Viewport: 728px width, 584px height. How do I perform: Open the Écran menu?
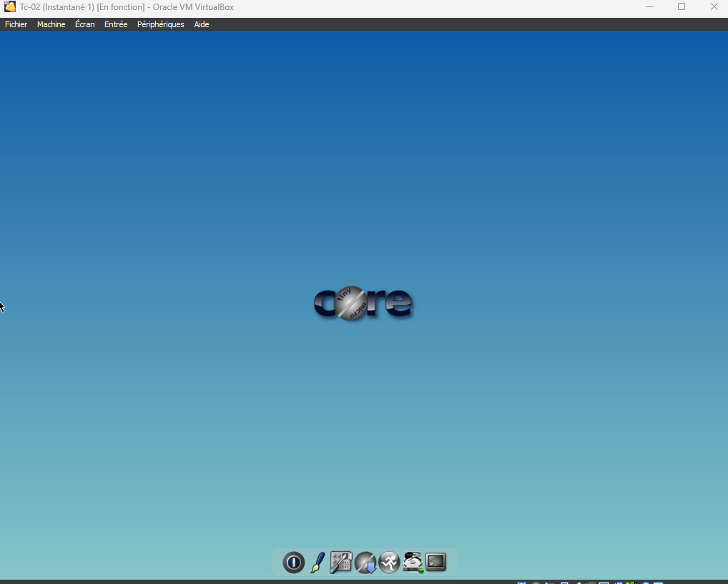(85, 24)
